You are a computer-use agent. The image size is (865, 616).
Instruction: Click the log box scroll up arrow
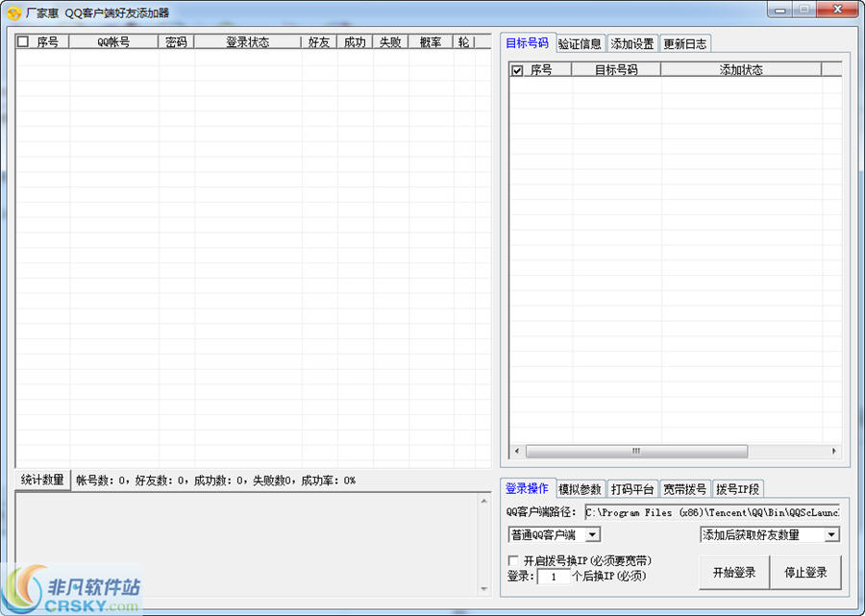pyautogui.click(x=483, y=501)
